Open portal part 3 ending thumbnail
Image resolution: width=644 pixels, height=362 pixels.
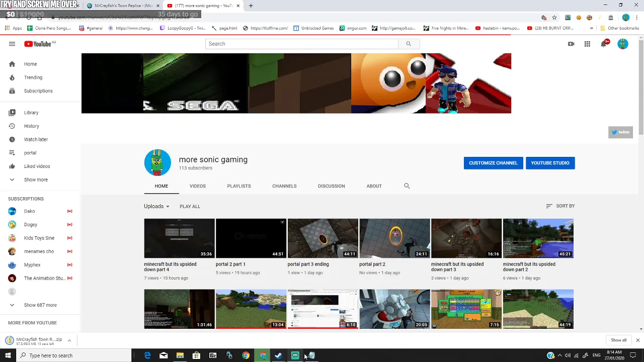click(323, 238)
